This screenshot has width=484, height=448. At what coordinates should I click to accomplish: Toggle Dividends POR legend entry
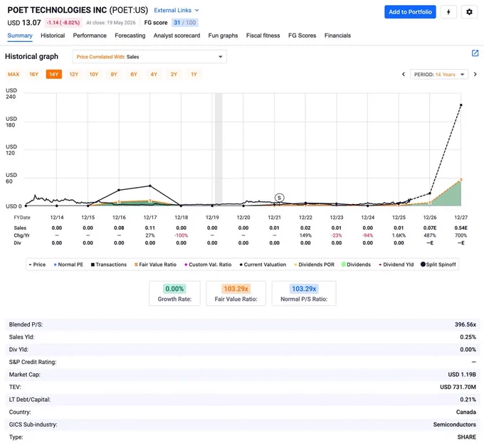[314, 265]
